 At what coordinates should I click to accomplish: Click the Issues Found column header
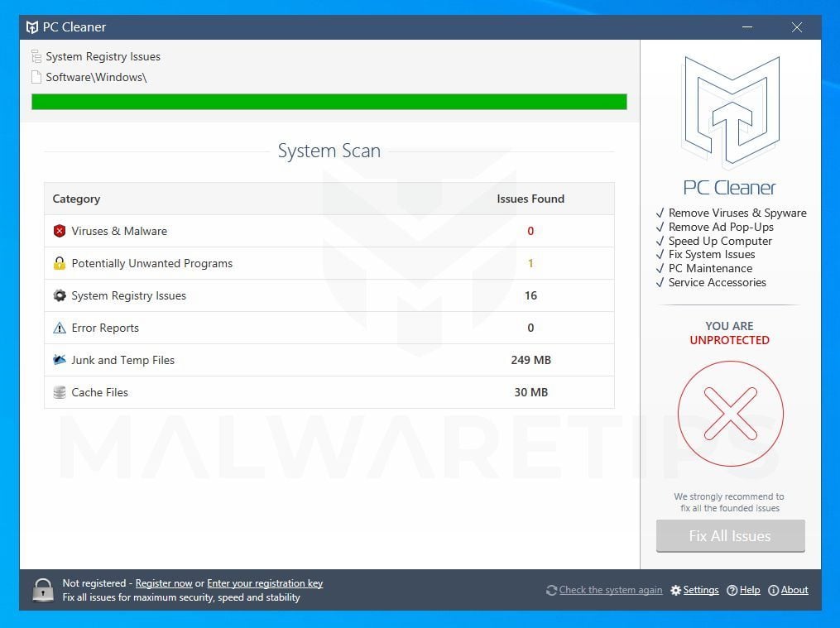point(530,199)
